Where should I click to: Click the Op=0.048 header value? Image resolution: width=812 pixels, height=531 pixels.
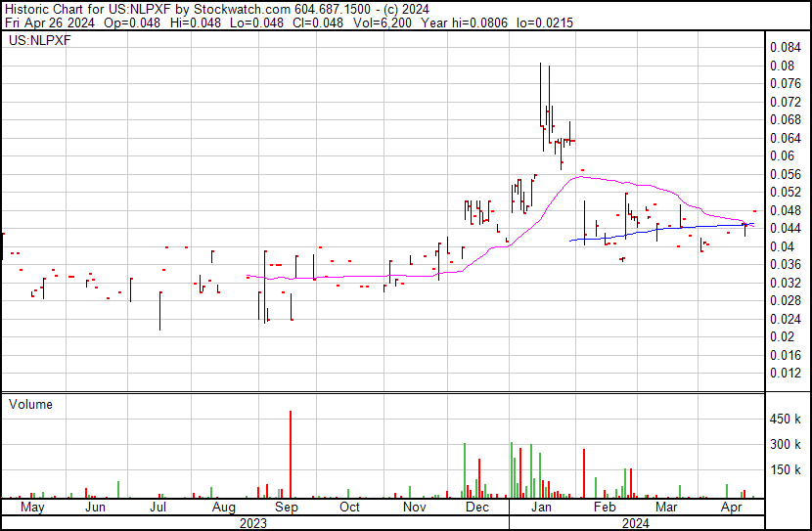click(132, 23)
